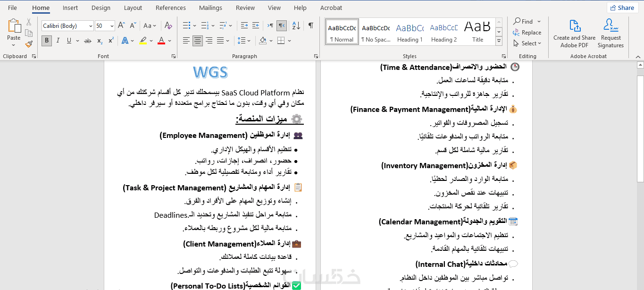Toggle Center alignment
Image resolution: width=644 pixels, height=290 pixels.
tap(198, 41)
